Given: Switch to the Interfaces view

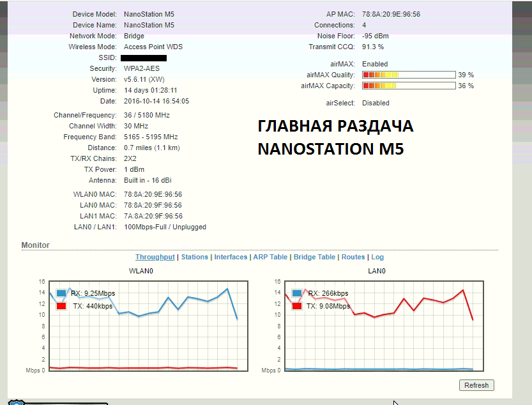Looking at the screenshot, I should [x=231, y=257].
